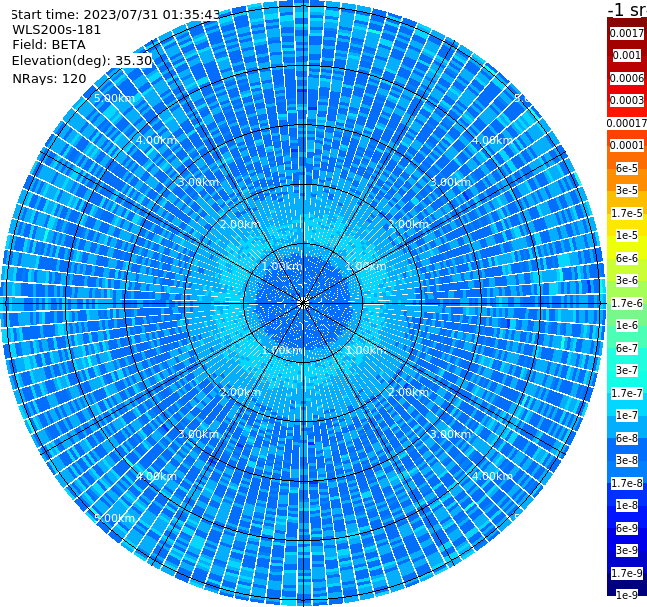Image resolution: width=647 pixels, height=607 pixels.
Task: Choose the '3e-5' colorbar value
Action: pos(627,190)
